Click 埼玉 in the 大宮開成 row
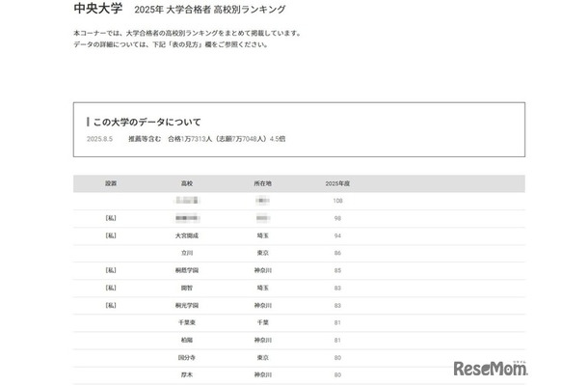The image size is (588, 386). (262, 235)
